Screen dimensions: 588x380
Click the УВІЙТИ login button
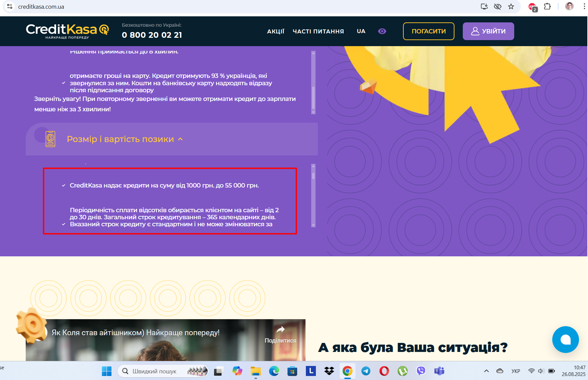488,31
